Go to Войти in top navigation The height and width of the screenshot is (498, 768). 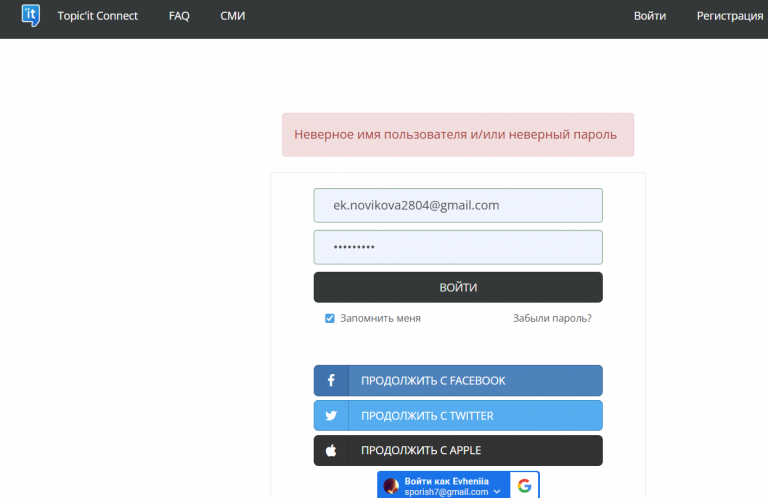pyautogui.click(x=649, y=16)
